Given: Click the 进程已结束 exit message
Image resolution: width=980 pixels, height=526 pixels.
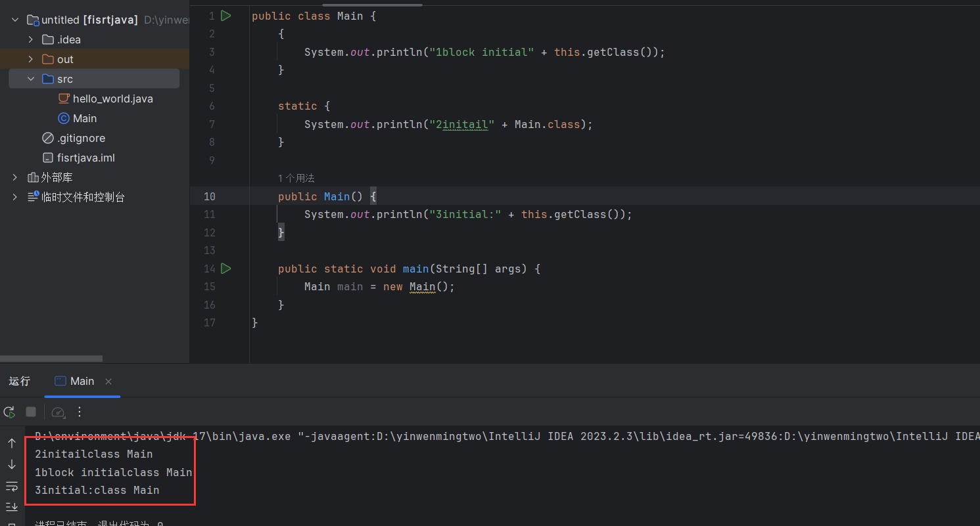Looking at the screenshot, I should click(x=99, y=524).
